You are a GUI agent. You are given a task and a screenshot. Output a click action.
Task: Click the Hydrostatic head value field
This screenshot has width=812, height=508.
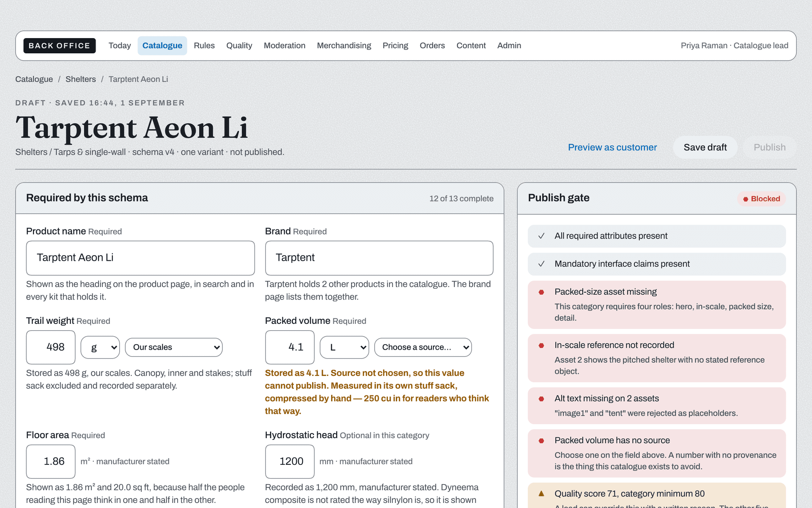click(x=290, y=461)
